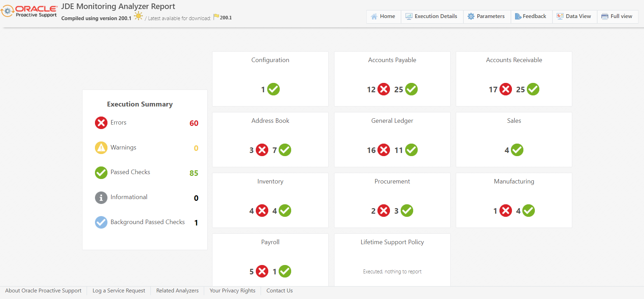Image resolution: width=644 pixels, height=299 pixels.
Task: Open the Home menu item
Action: click(x=384, y=17)
